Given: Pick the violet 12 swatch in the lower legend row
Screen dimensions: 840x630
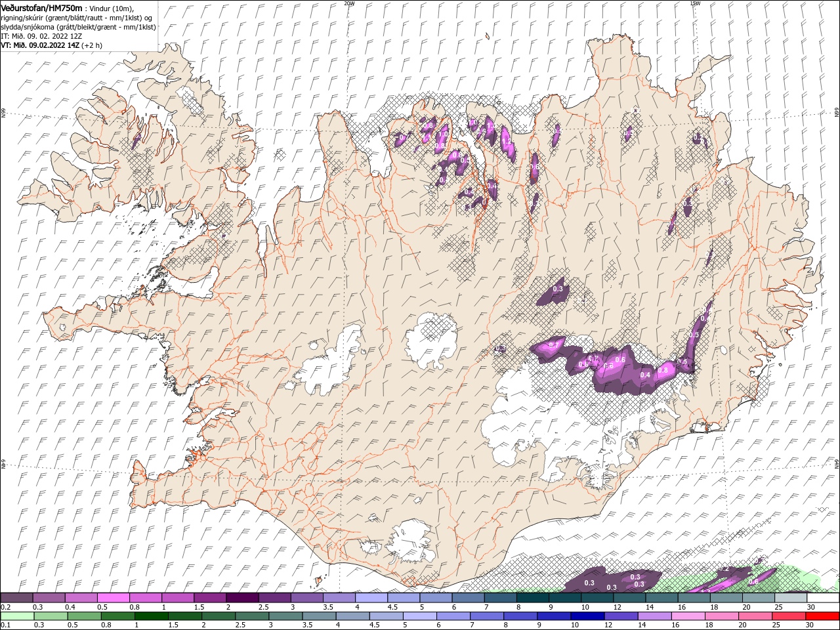Looking at the screenshot, I should tap(621, 616).
